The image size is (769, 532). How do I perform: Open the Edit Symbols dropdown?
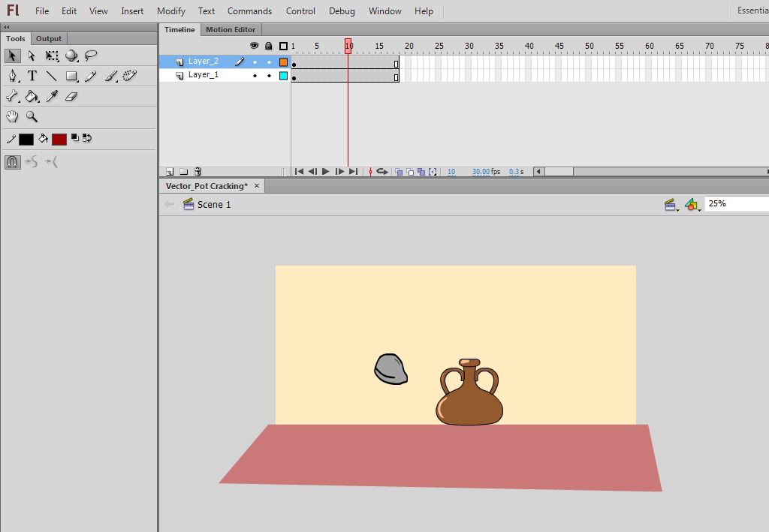point(692,204)
